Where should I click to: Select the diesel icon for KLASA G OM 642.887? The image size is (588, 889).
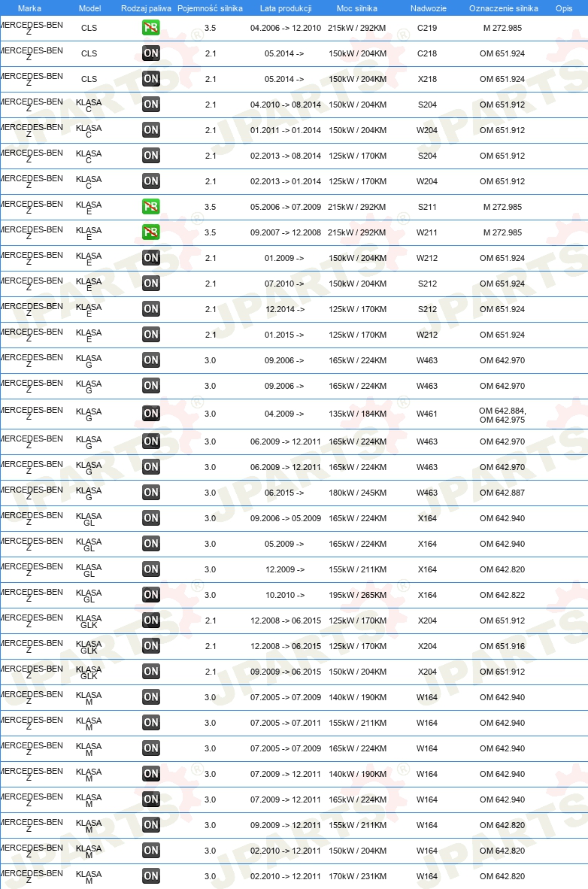pos(151,492)
